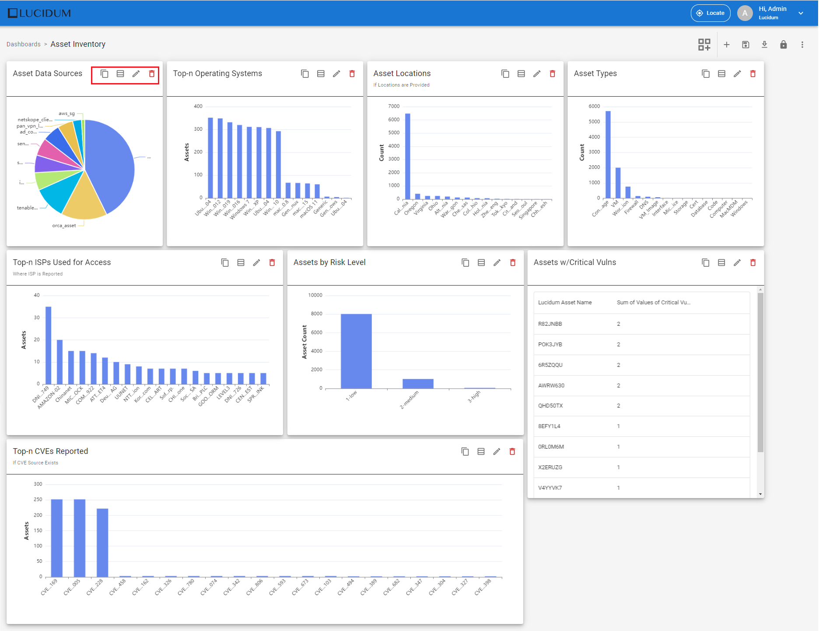The image size is (840, 631).
Task: Edit the Assets w/Critical Vulns chart
Action: (x=737, y=262)
